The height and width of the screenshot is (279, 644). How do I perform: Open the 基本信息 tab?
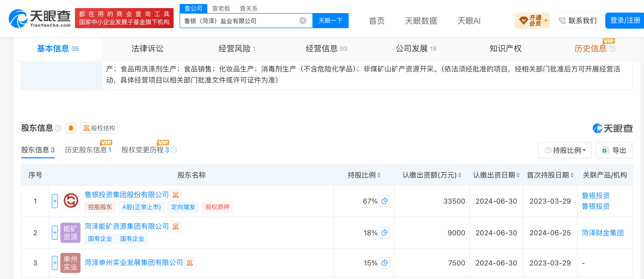coord(58,49)
